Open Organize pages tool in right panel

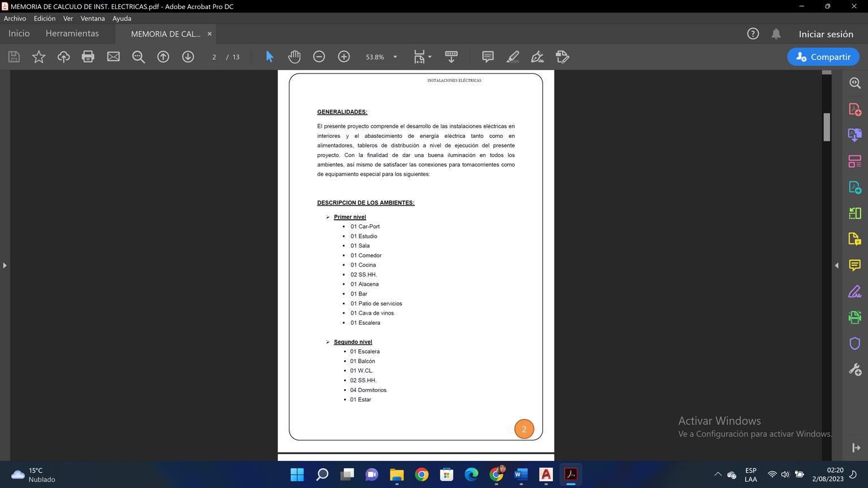tap(855, 161)
